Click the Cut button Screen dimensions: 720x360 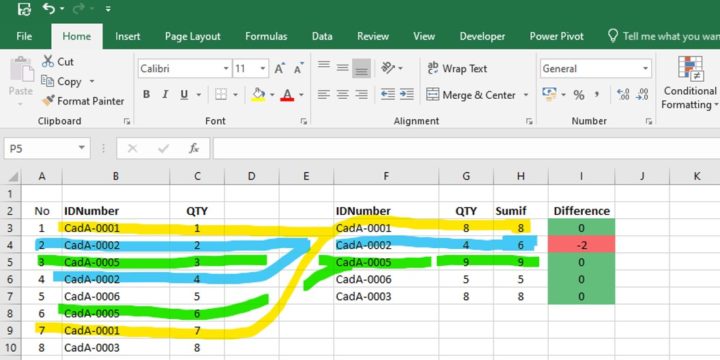tap(58, 62)
